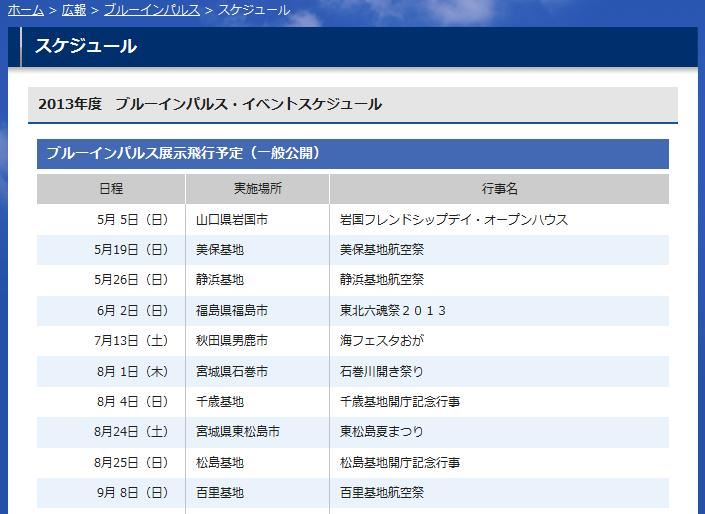Select the event 東松島夏まつり
705x514 pixels.
[x=382, y=432]
